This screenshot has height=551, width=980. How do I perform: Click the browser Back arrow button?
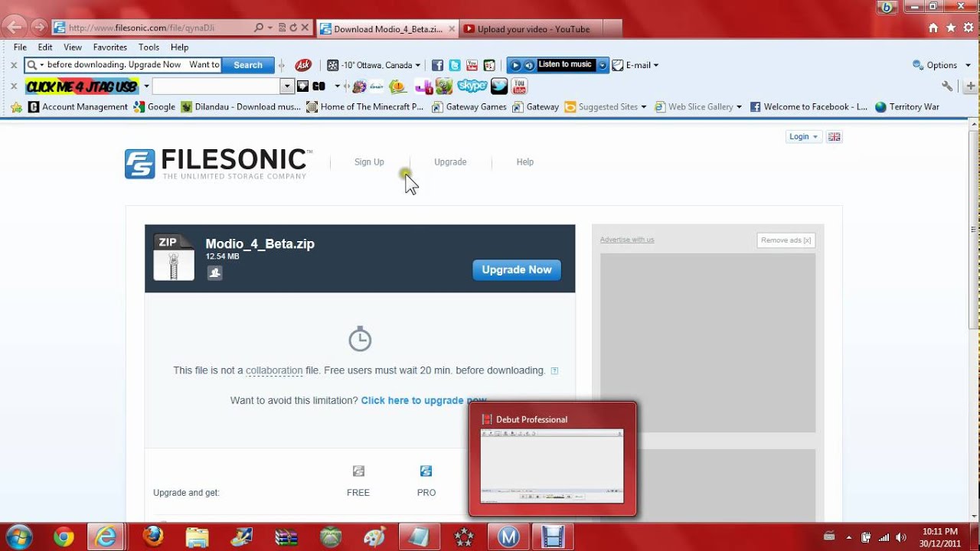click(15, 27)
